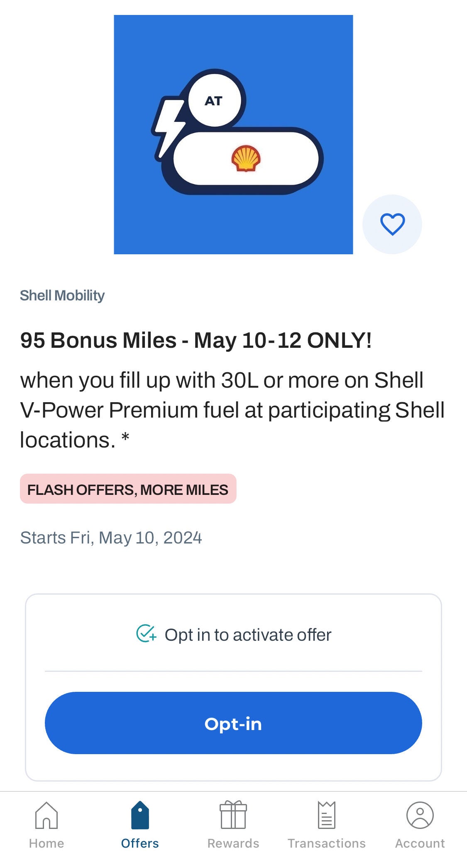467x868 pixels.
Task: Go to the Transactions tab label
Action: [327, 843]
